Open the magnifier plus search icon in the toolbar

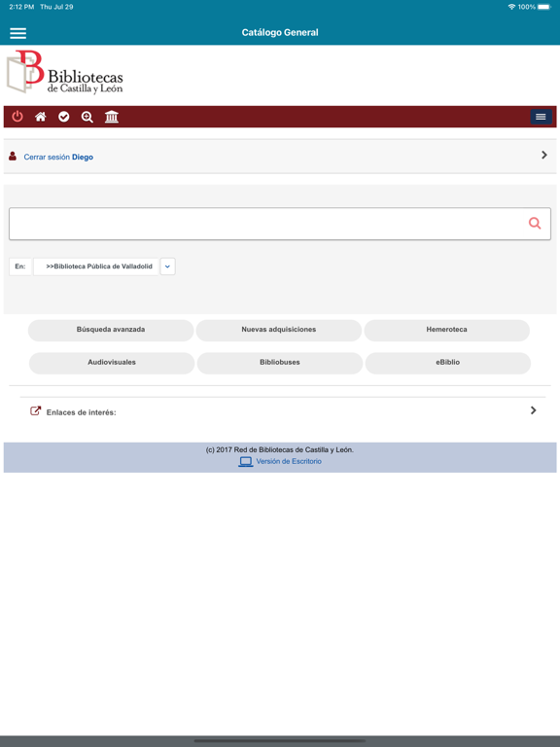[87, 117]
